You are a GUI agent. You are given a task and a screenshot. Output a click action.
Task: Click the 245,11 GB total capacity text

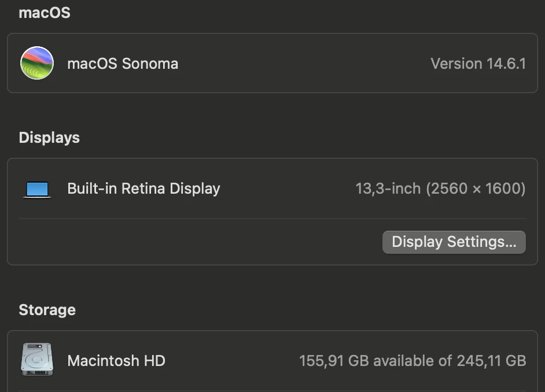click(x=491, y=361)
